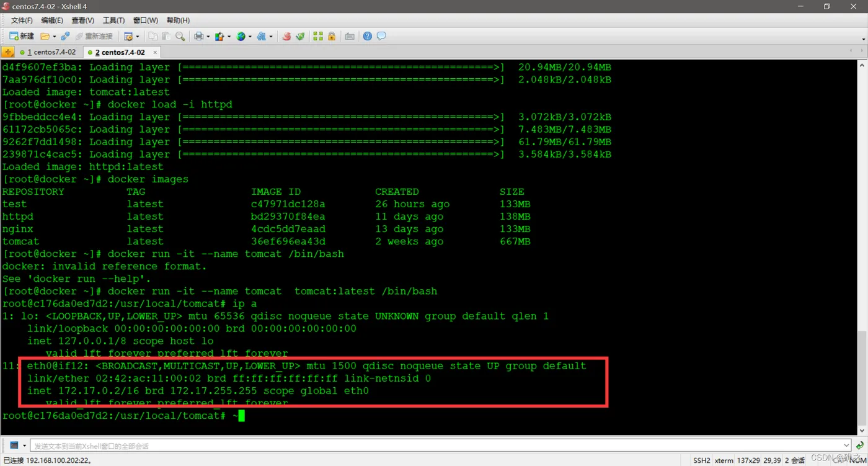
Task: Open the 窗口(W) menu
Action: [x=145, y=20]
